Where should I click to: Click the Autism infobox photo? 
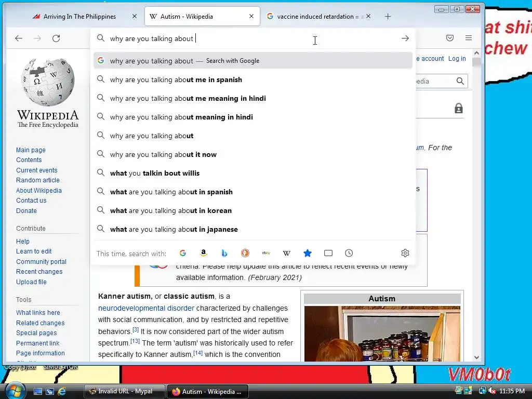(382, 334)
